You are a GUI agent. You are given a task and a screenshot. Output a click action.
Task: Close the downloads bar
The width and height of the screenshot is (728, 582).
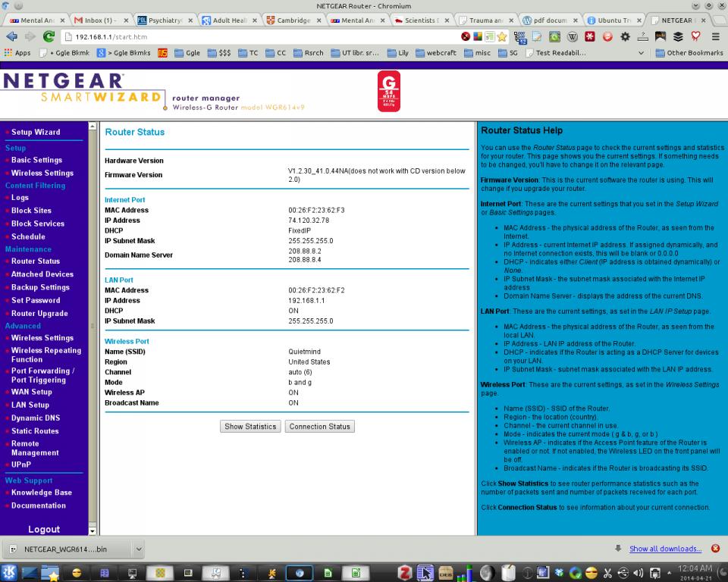[715, 549]
